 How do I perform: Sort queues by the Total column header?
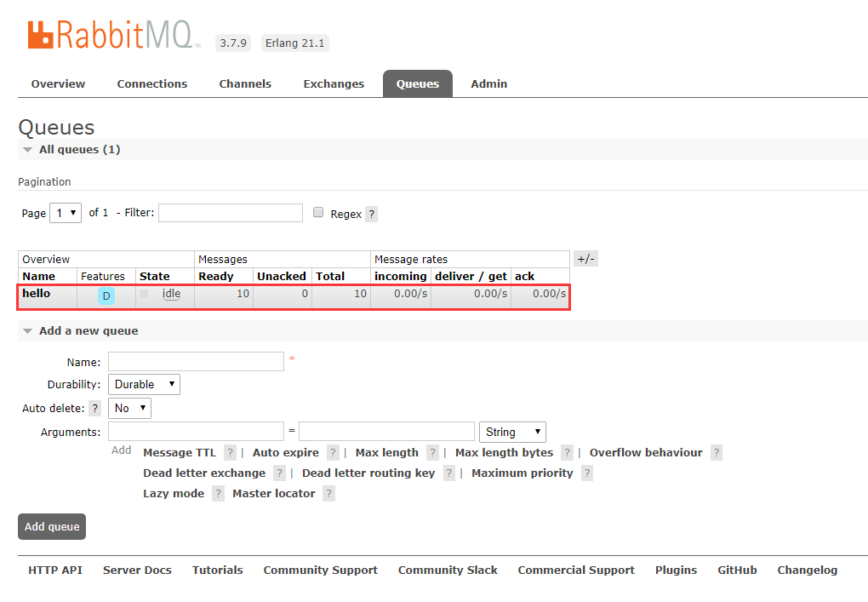[330, 277]
